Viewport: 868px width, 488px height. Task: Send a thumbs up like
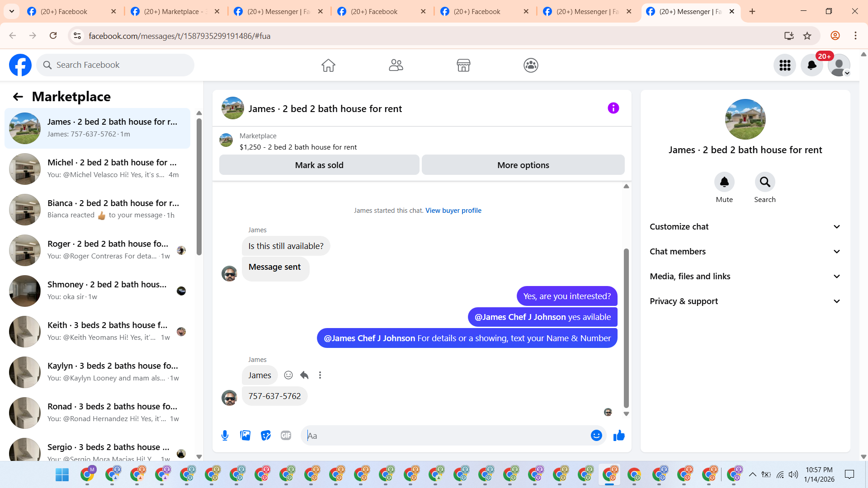click(x=619, y=436)
